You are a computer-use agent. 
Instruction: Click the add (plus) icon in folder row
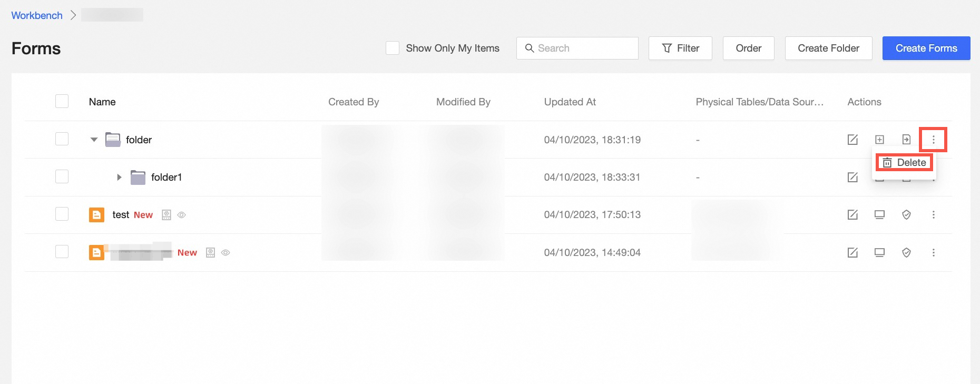tap(879, 140)
